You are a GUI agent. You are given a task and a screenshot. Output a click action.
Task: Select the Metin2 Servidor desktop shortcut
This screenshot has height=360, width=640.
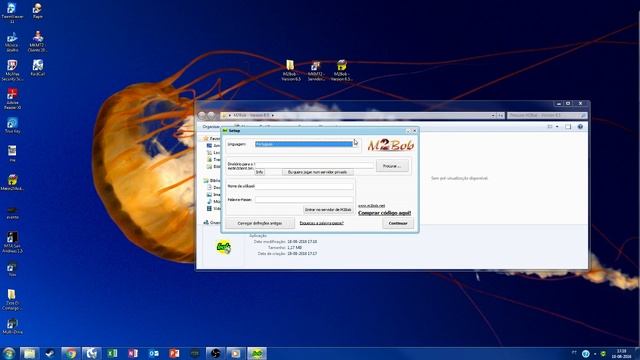[x=316, y=71]
